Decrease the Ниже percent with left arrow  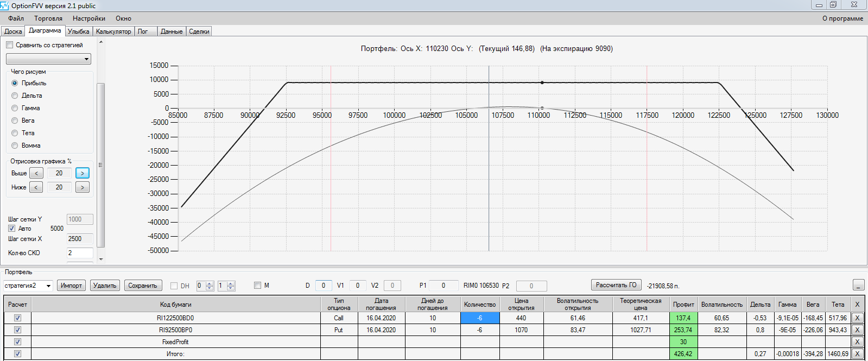point(36,187)
